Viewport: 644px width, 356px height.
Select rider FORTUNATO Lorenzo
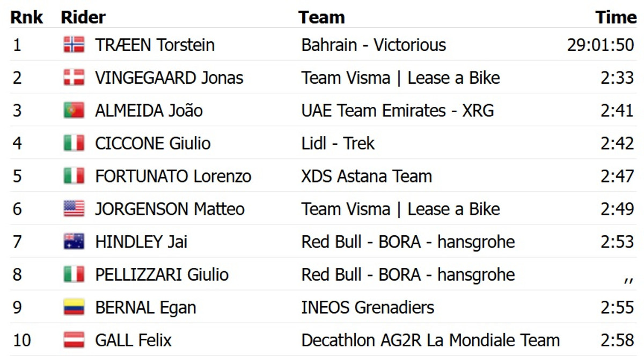tap(173, 176)
